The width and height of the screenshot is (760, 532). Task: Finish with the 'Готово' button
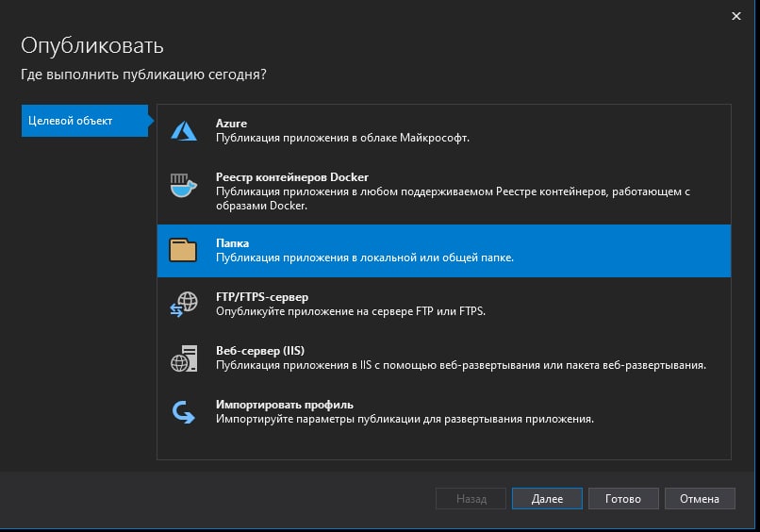tap(623, 499)
